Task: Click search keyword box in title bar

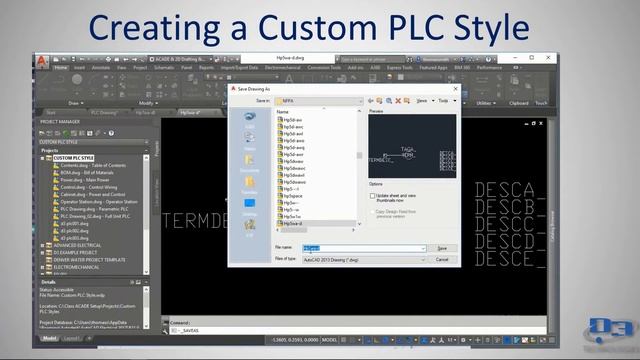Action: tap(372, 59)
